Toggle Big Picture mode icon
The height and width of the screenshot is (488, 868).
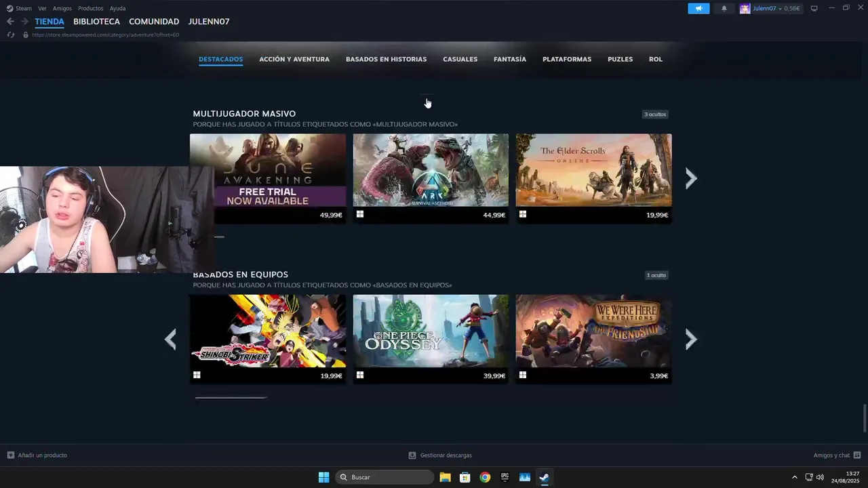814,8
